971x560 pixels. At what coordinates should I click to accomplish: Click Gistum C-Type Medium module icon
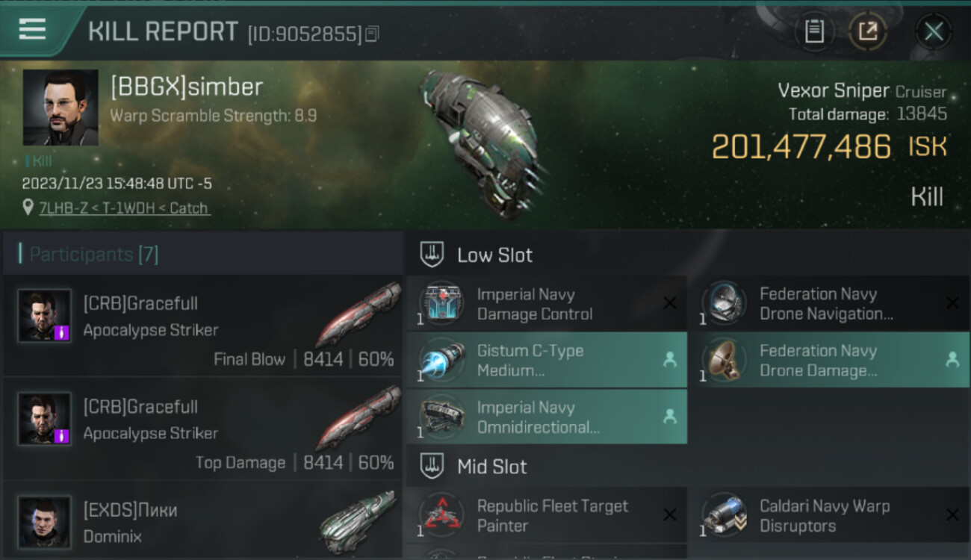point(441,360)
